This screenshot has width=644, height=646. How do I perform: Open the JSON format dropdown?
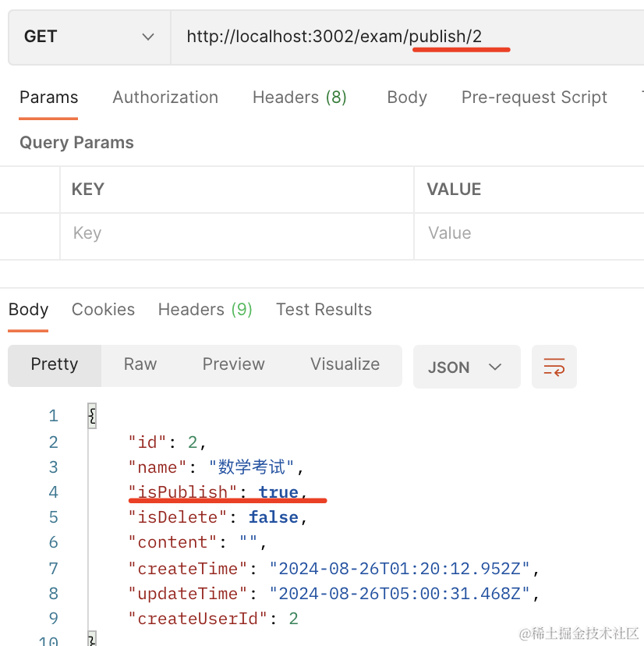click(465, 367)
